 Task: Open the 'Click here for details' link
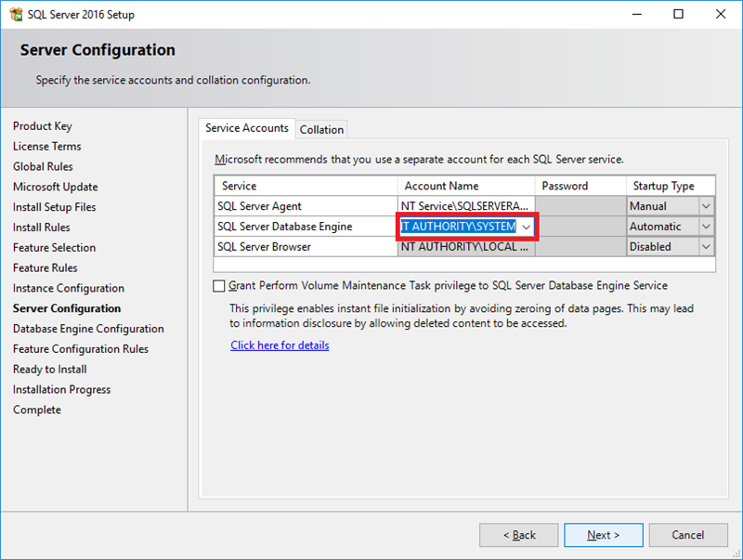coord(280,345)
